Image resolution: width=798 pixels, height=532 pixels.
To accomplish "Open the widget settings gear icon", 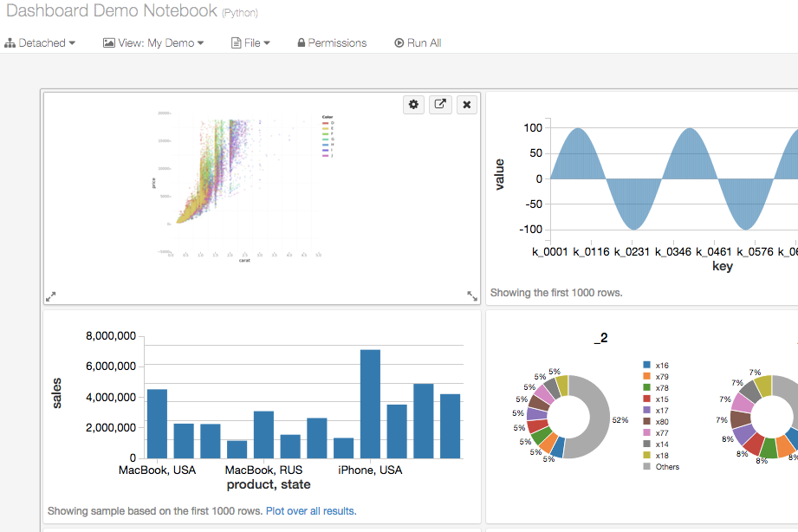I will pyautogui.click(x=413, y=104).
